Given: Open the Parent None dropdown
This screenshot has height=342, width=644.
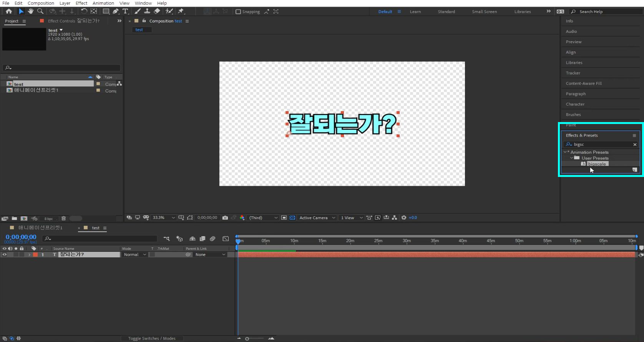Looking at the screenshot, I should pyautogui.click(x=210, y=254).
